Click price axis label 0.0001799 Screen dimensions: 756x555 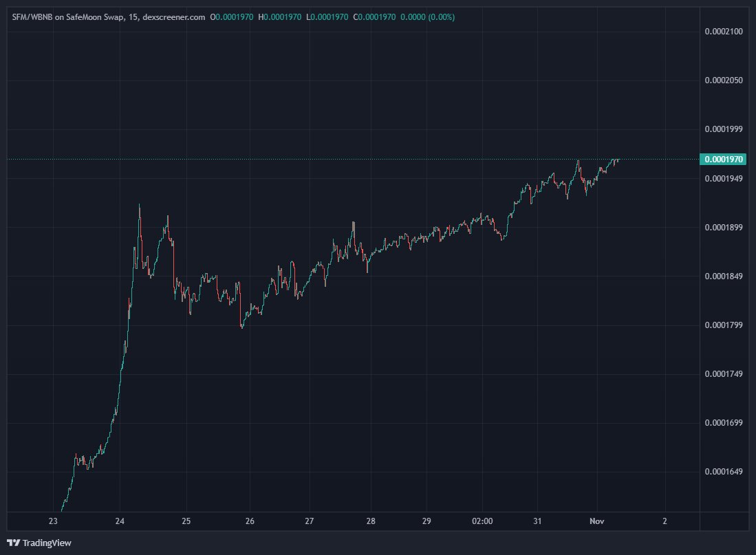point(724,325)
